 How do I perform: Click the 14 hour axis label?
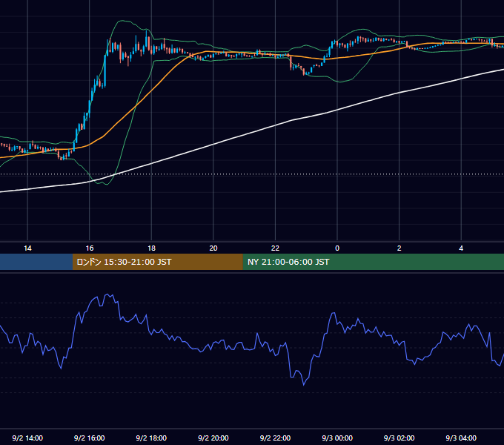27,248
